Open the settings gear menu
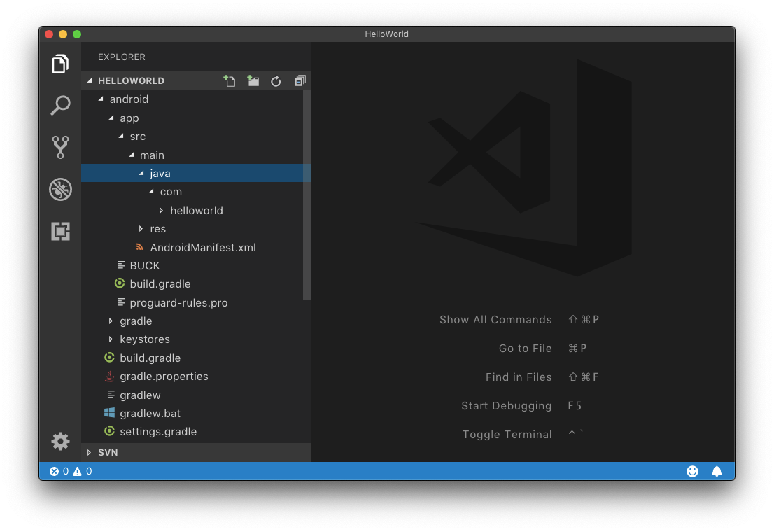Screen dimensions: 774x532 pyautogui.click(x=60, y=441)
